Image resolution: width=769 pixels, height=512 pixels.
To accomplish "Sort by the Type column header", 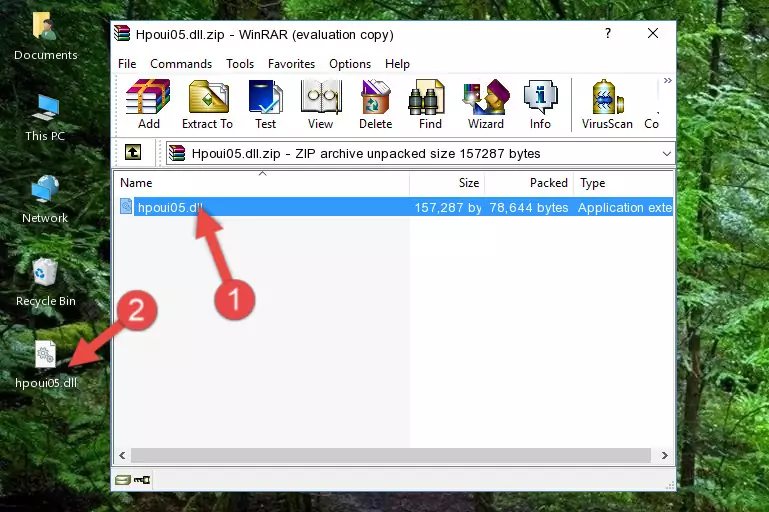I will 623,183.
